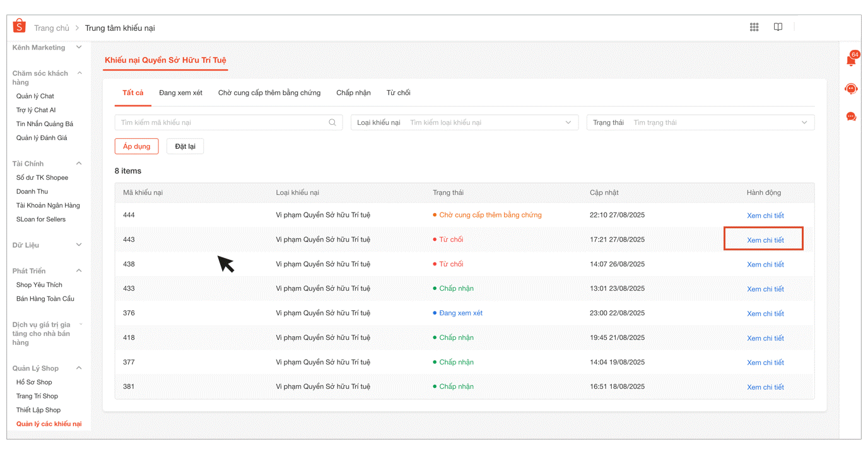Collapse the Chăm sóc khách hàng section
The width and height of the screenshot is (868, 454).
pos(79,73)
